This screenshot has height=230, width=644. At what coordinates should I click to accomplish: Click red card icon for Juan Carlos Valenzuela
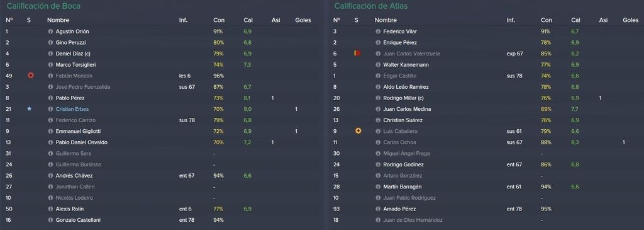click(x=357, y=54)
